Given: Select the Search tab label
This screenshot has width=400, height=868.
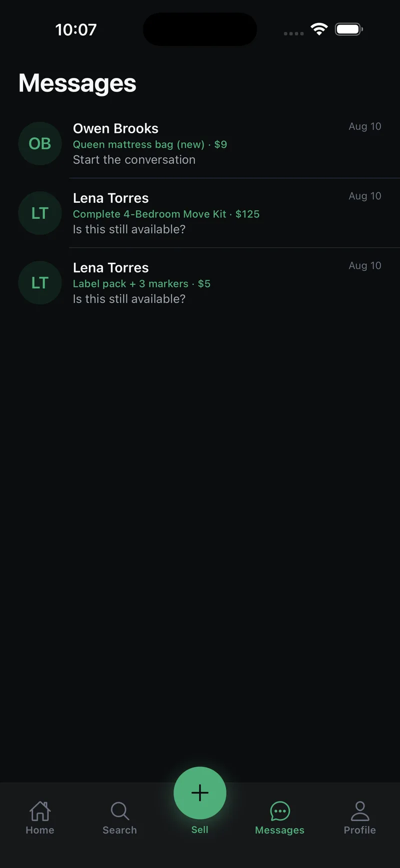Looking at the screenshot, I should [x=120, y=830].
